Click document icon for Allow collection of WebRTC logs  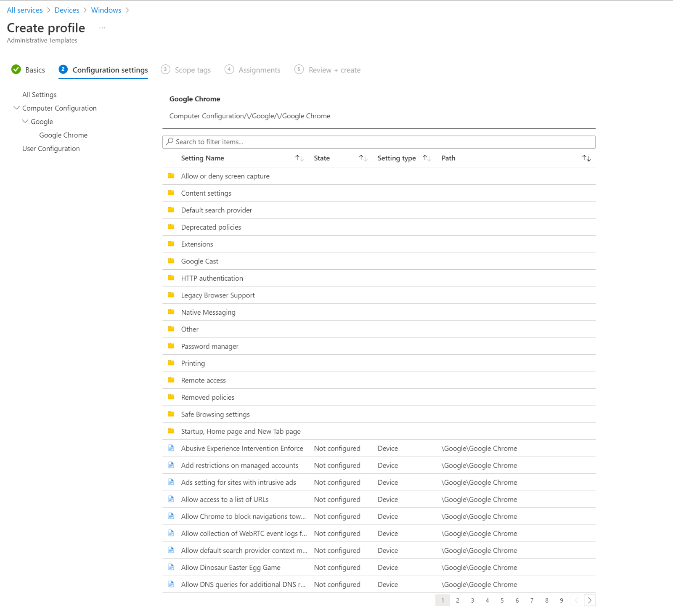coord(171,533)
